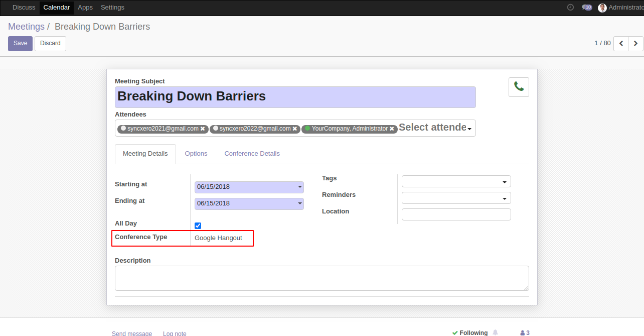This screenshot has height=336, width=644.
Task: Click into the Location input field
Action: 456,214
